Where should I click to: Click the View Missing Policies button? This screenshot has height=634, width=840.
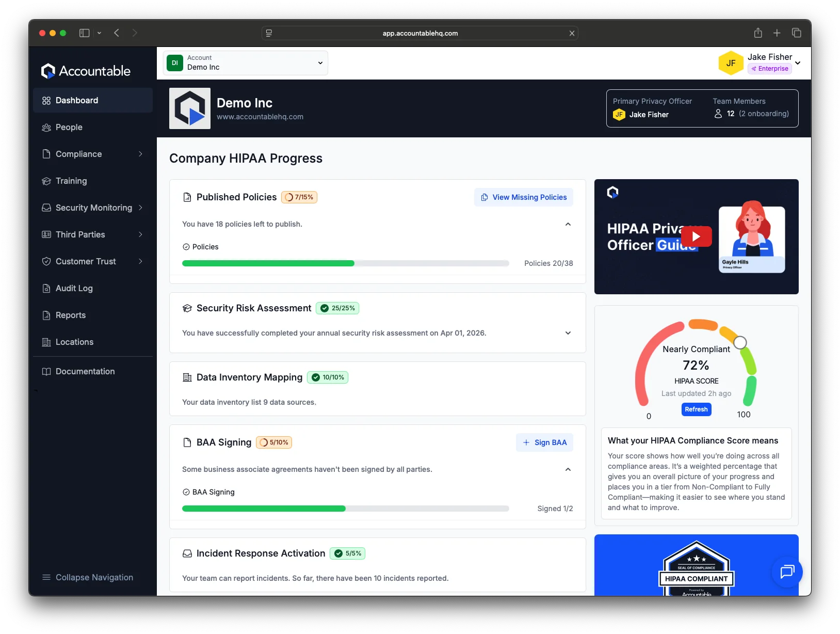pos(523,197)
